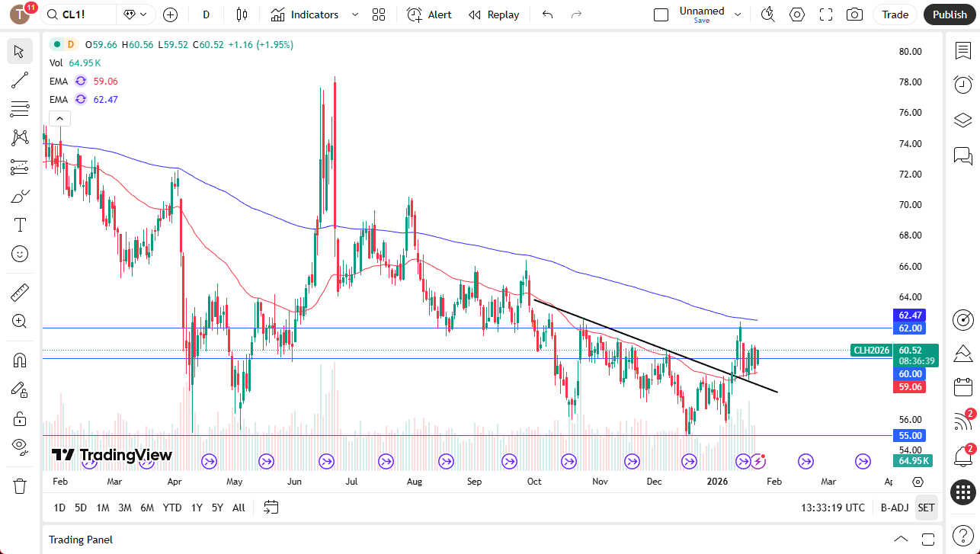Image resolution: width=980 pixels, height=554 pixels.
Task: Toggle hide all drawings eye icon
Action: tap(20, 447)
